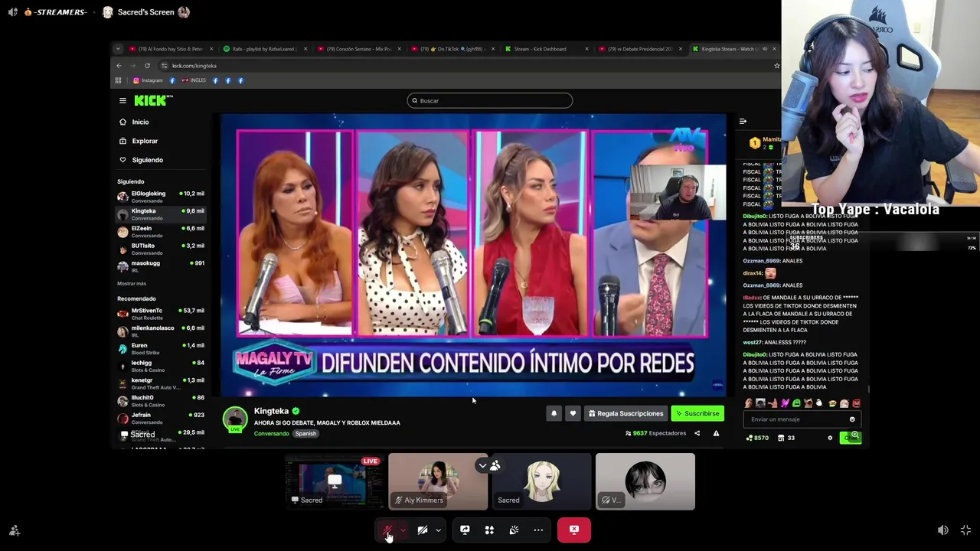Open BUTIsito channel in following list

point(161,249)
